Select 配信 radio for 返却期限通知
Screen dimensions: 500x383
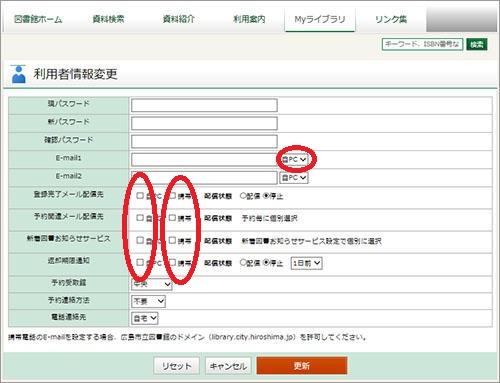click(243, 263)
